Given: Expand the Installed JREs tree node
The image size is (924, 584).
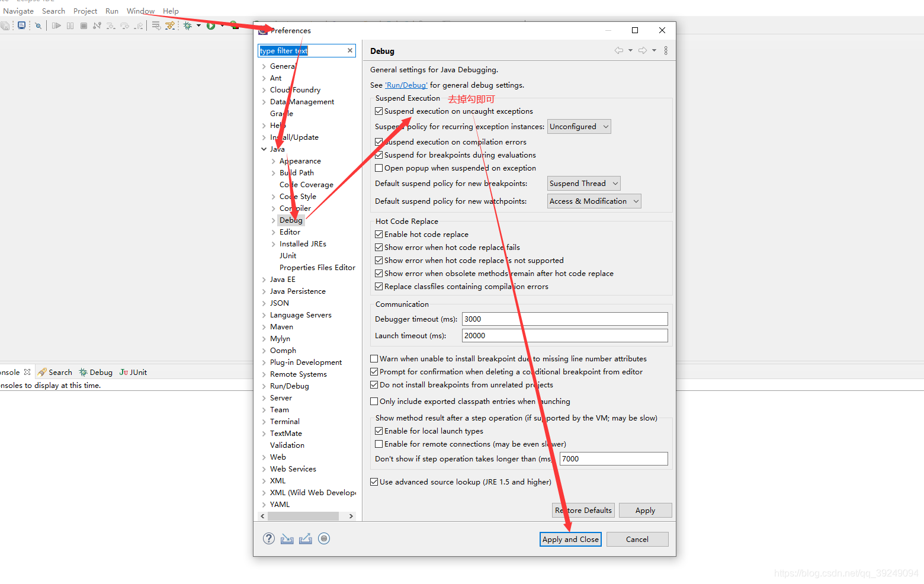Looking at the screenshot, I should click(x=274, y=244).
